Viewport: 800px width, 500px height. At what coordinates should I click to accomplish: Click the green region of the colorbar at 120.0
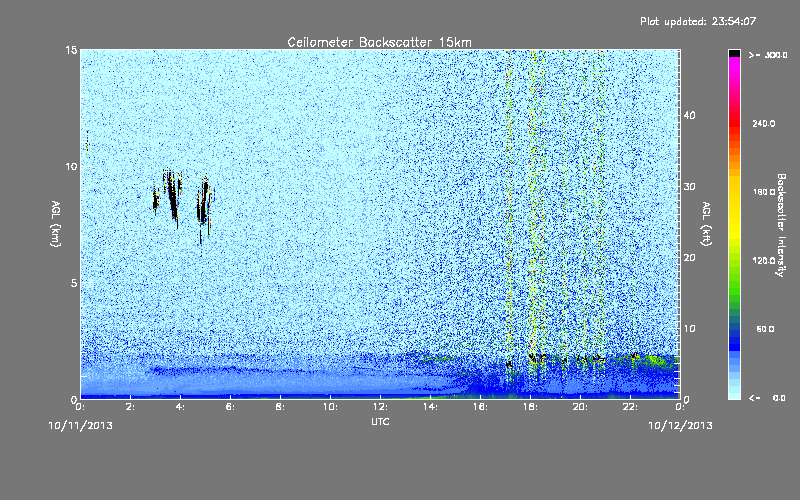coord(734,261)
